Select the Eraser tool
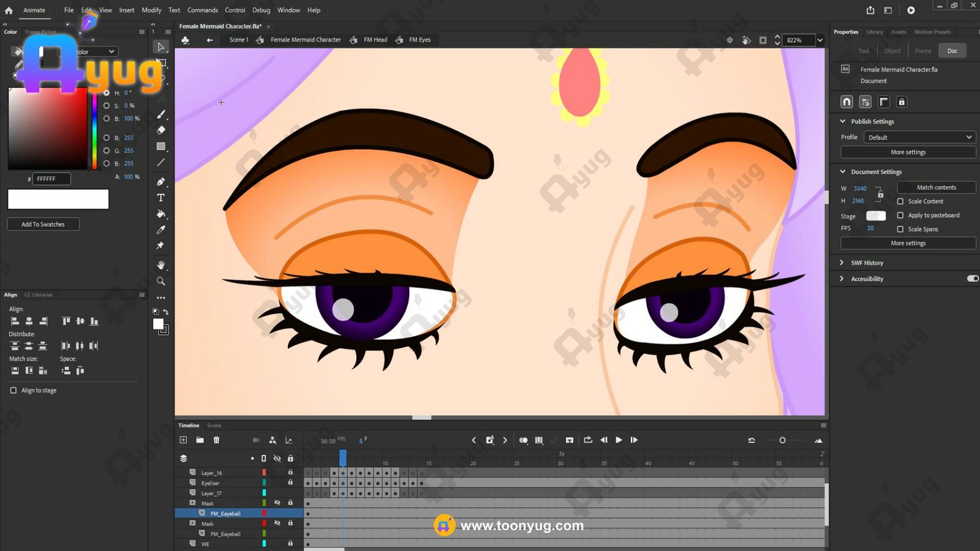This screenshot has height=551, width=980. (x=160, y=130)
